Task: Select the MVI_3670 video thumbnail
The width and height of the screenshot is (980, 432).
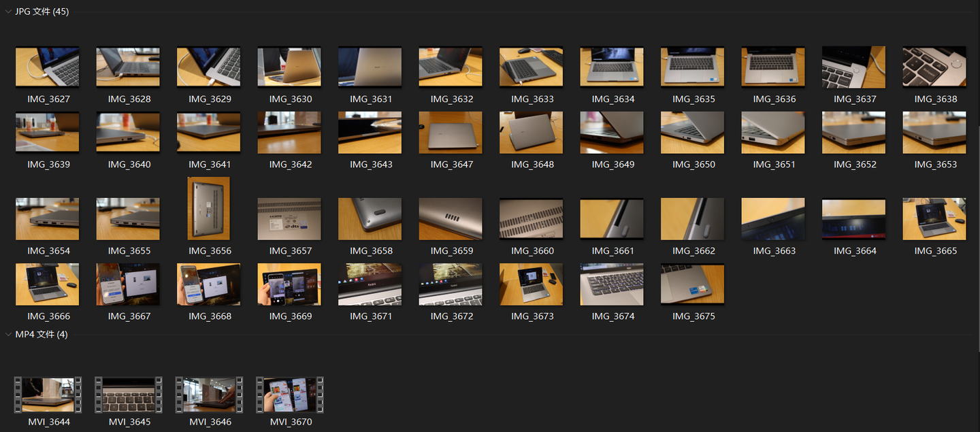Action: (289, 395)
